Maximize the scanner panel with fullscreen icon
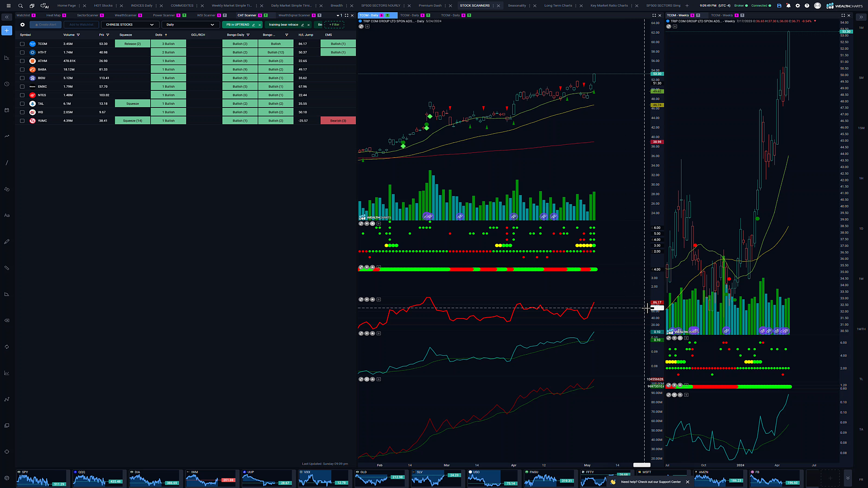868x488 pixels. tap(347, 15)
